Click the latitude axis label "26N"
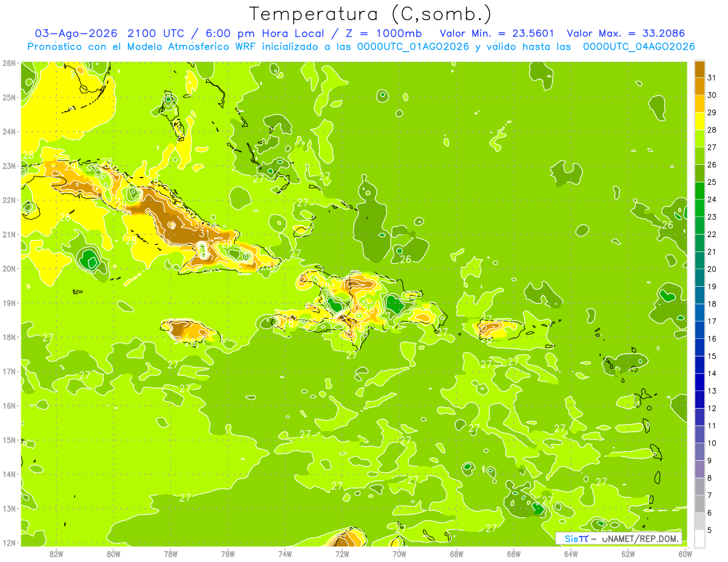Image resolution: width=728 pixels, height=562 pixels. pyautogui.click(x=9, y=63)
